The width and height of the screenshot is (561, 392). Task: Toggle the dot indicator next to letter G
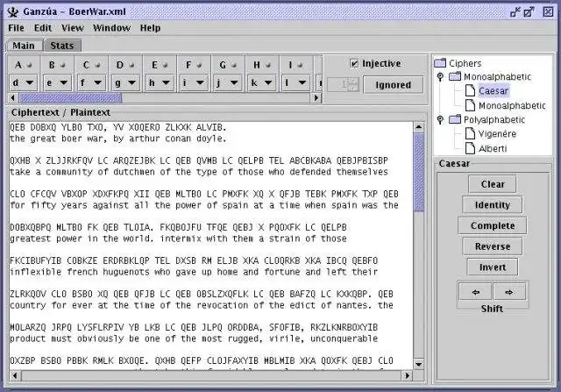click(x=234, y=65)
